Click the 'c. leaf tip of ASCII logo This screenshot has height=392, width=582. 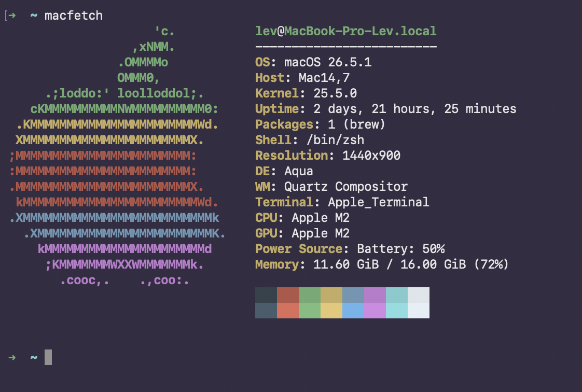point(164,31)
